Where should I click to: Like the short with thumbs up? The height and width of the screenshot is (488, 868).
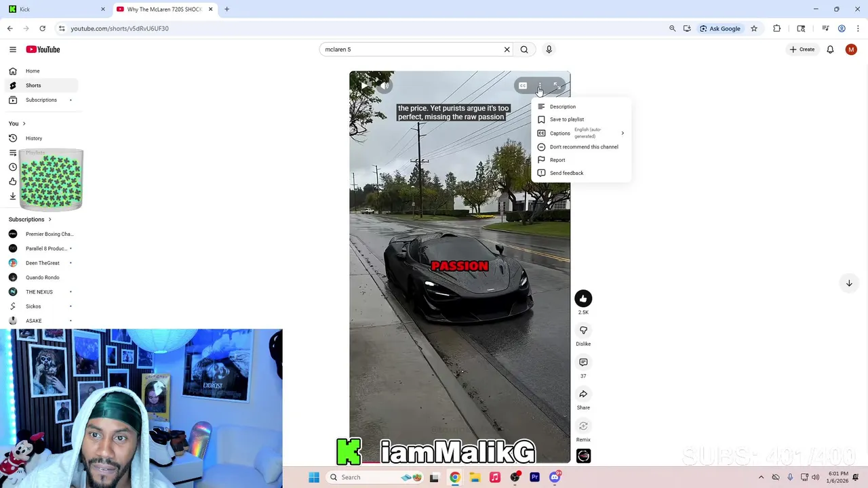point(583,299)
